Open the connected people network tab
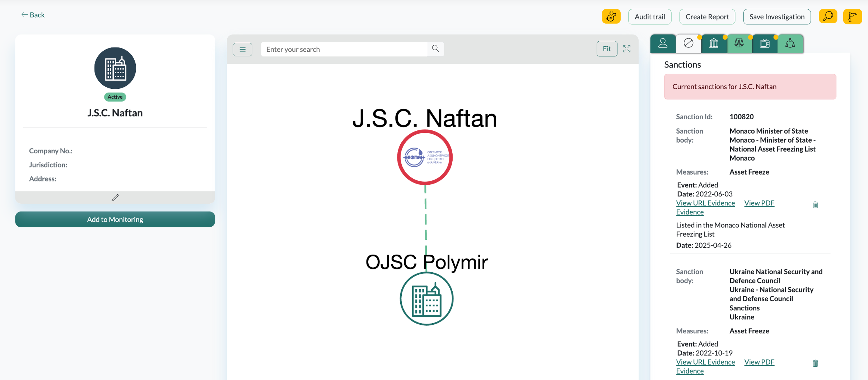 790,43
